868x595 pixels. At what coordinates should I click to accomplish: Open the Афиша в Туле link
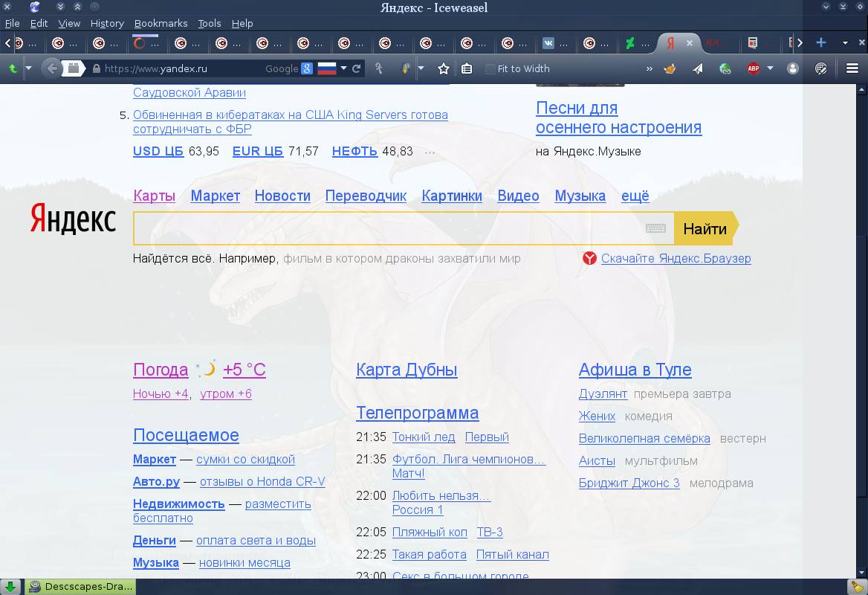[x=635, y=370]
